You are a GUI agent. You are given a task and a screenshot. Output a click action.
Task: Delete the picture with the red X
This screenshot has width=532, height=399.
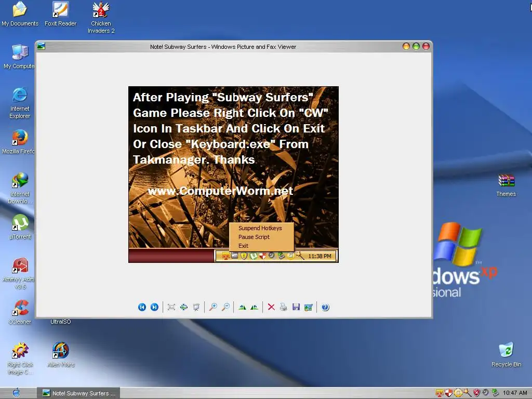(x=271, y=308)
